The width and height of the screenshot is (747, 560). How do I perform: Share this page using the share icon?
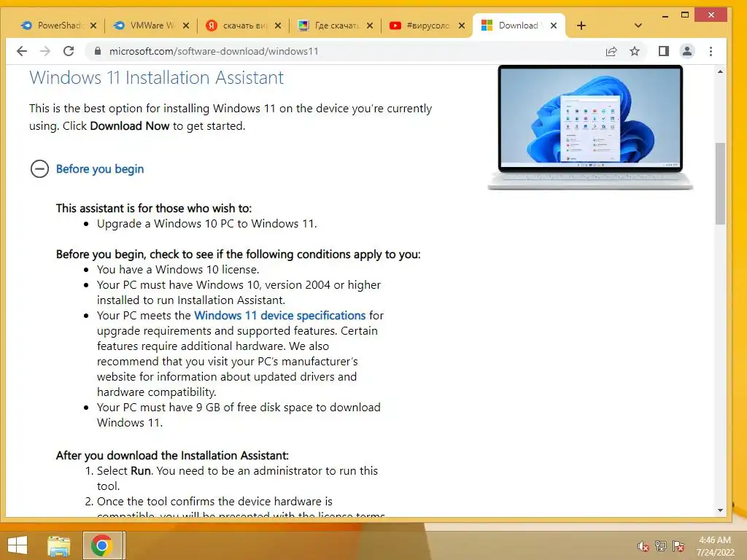pos(611,51)
